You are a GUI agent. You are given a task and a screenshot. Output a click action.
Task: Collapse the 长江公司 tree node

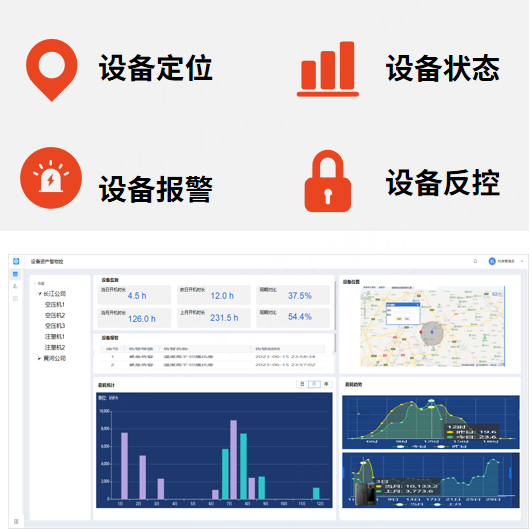(x=39, y=294)
